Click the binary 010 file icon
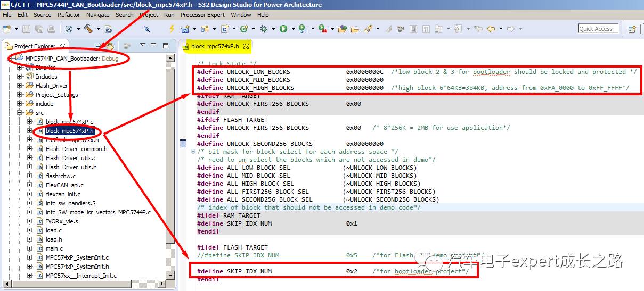 click(x=108, y=29)
